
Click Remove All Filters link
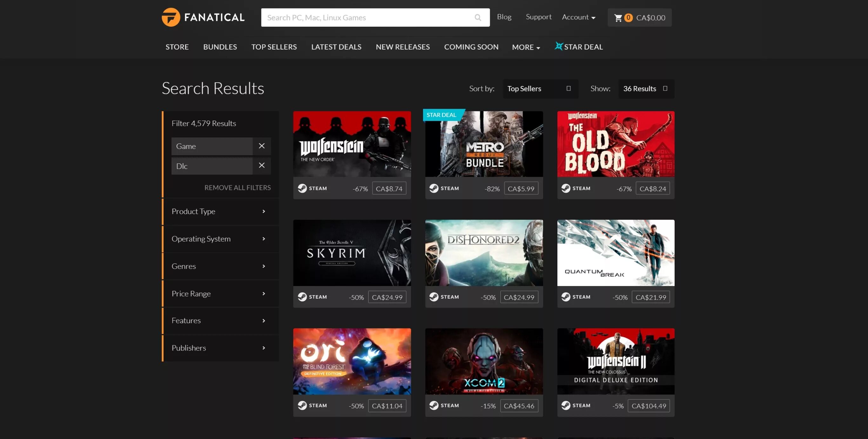(x=237, y=188)
